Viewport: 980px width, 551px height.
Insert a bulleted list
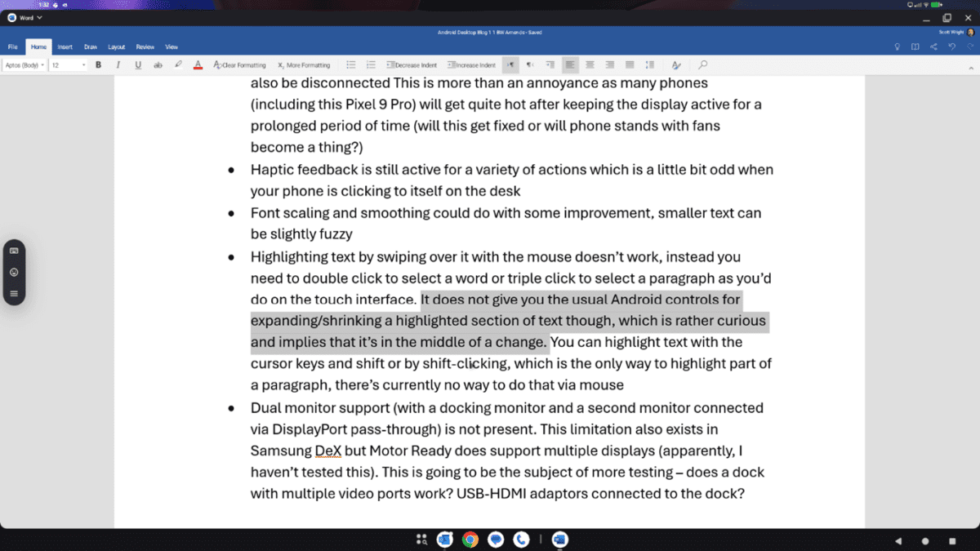351,64
